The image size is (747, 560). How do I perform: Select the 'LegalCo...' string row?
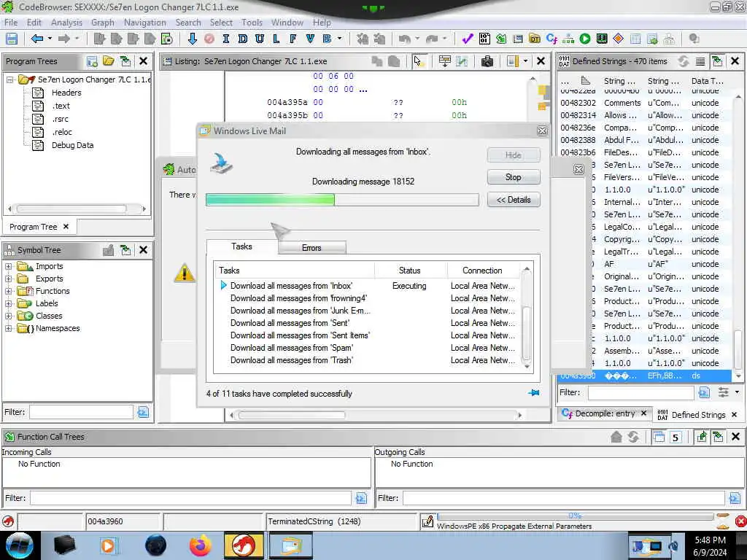[x=643, y=227]
